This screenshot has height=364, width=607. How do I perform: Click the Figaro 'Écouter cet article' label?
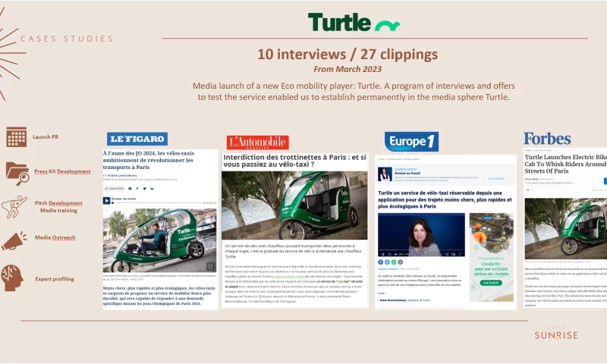[x=124, y=199]
